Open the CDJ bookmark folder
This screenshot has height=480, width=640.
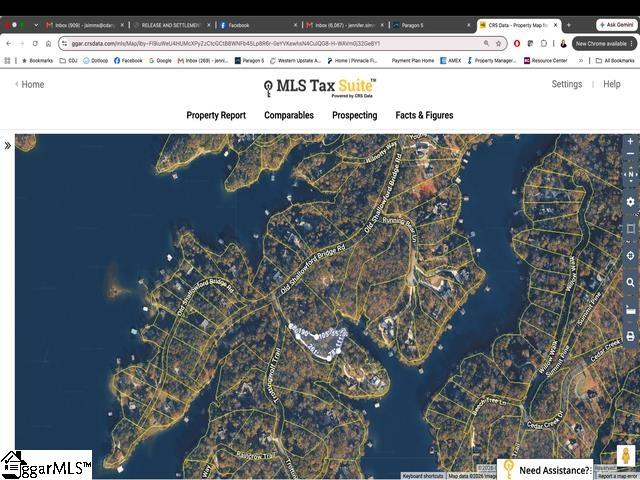pyautogui.click(x=69, y=60)
